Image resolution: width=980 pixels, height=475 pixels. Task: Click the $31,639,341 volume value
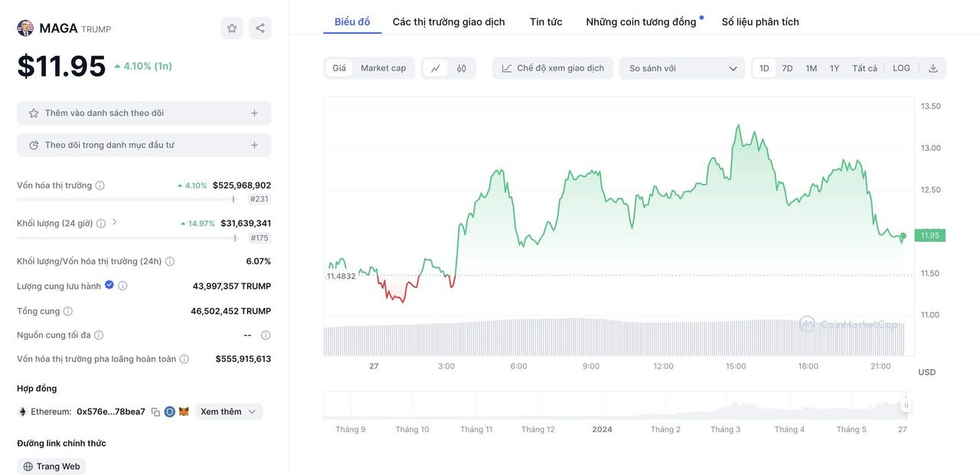tap(246, 223)
